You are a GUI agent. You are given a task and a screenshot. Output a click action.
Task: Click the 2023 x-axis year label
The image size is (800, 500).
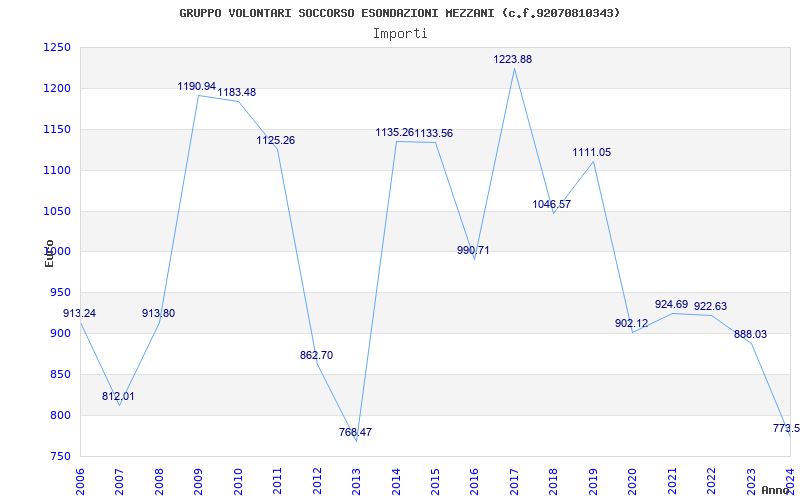[751, 481]
